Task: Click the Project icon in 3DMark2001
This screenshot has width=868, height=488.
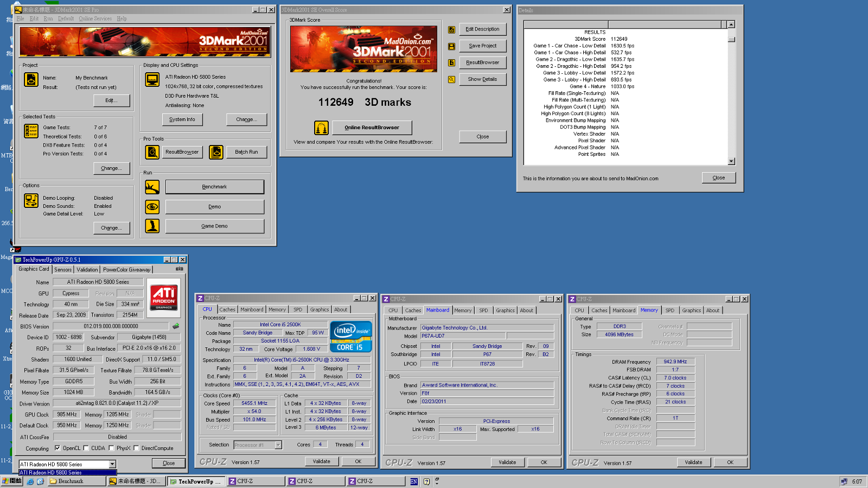Action: [31, 79]
